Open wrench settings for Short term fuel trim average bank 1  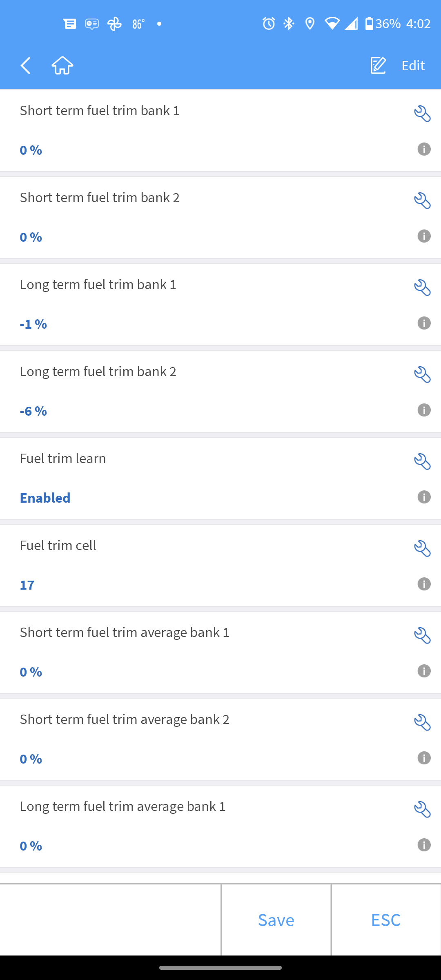click(422, 636)
